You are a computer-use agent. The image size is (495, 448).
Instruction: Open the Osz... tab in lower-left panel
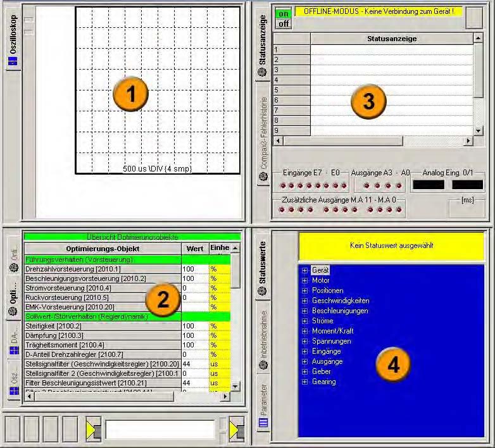click(x=14, y=382)
